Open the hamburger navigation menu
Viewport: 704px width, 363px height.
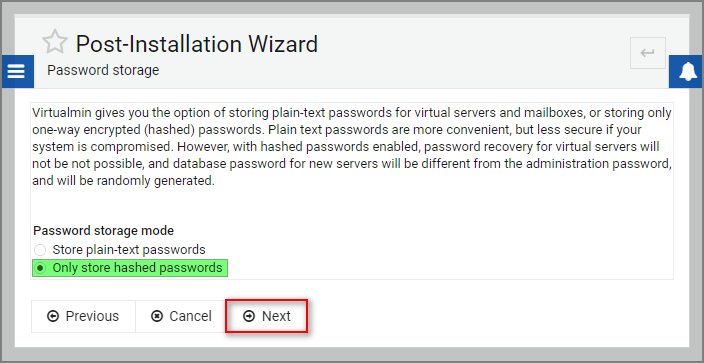coord(18,71)
